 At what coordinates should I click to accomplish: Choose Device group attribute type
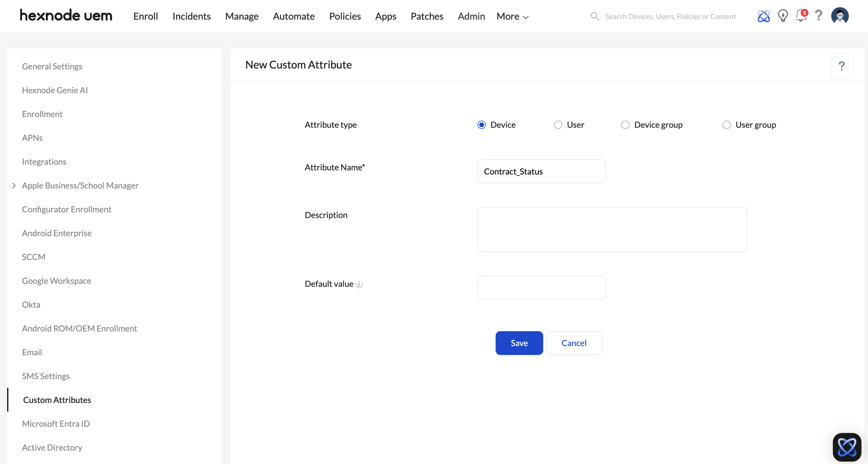tap(625, 125)
